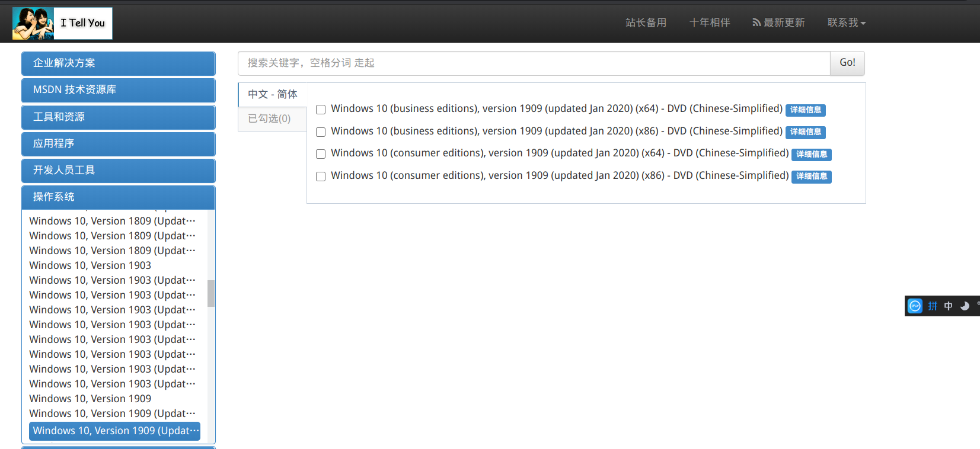980x449 pixels.
Task: Expand the 开发人员工具 panel
Action: pyautogui.click(x=119, y=171)
